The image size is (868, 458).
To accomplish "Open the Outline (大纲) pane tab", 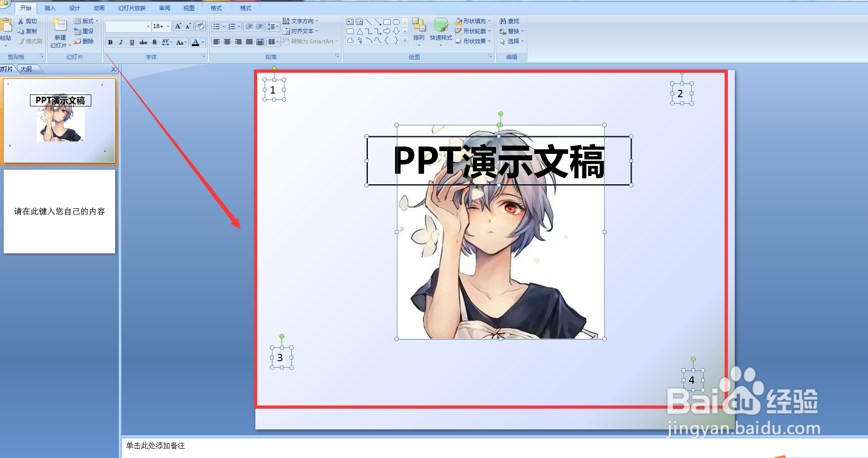I will pyautogui.click(x=27, y=69).
